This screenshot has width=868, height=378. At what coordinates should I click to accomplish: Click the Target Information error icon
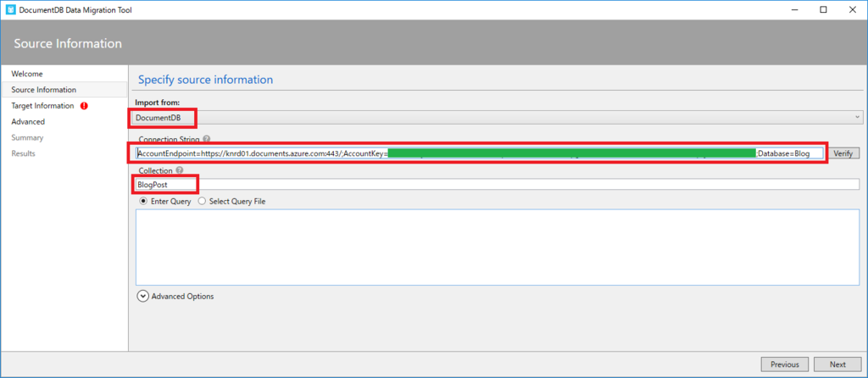[x=84, y=106]
